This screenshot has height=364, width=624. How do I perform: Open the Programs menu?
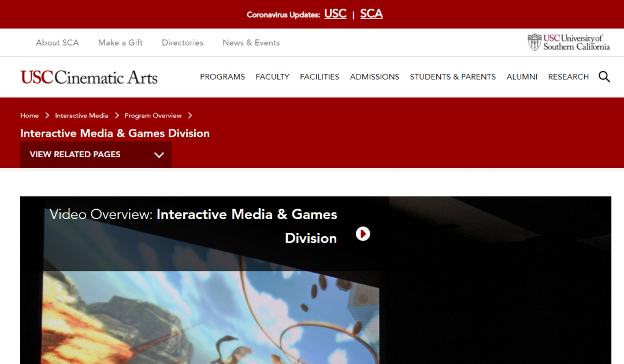[222, 77]
